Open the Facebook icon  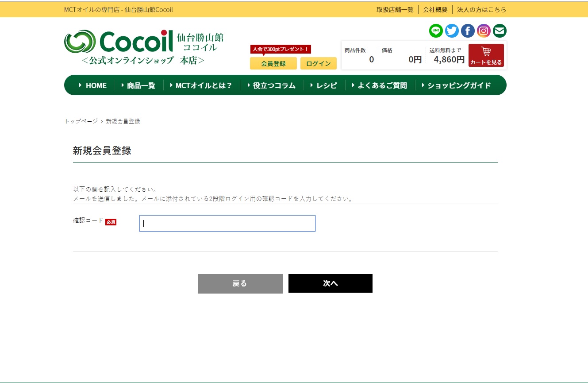(x=468, y=31)
